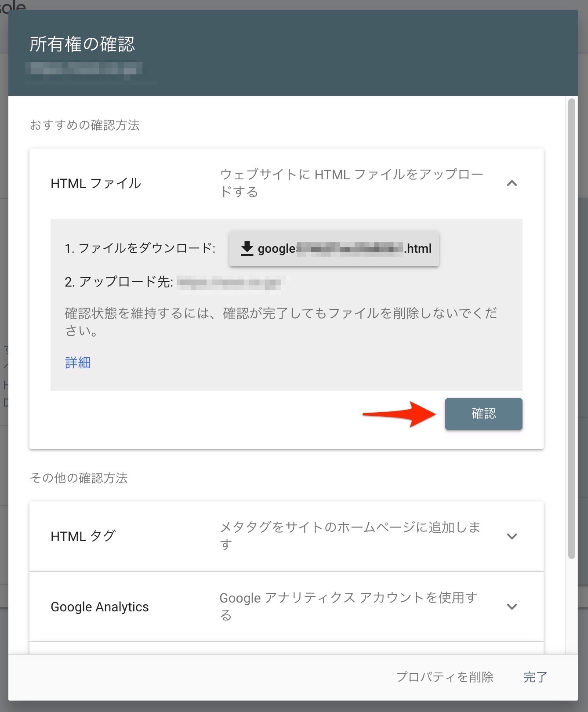Select the Google Analytics method title
Screen dimensions: 588x712
[x=100, y=607]
